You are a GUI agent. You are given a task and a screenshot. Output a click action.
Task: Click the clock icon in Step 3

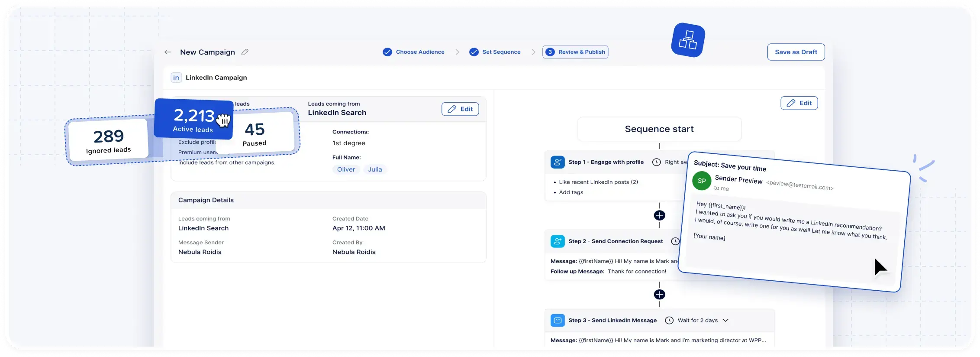pos(669,321)
